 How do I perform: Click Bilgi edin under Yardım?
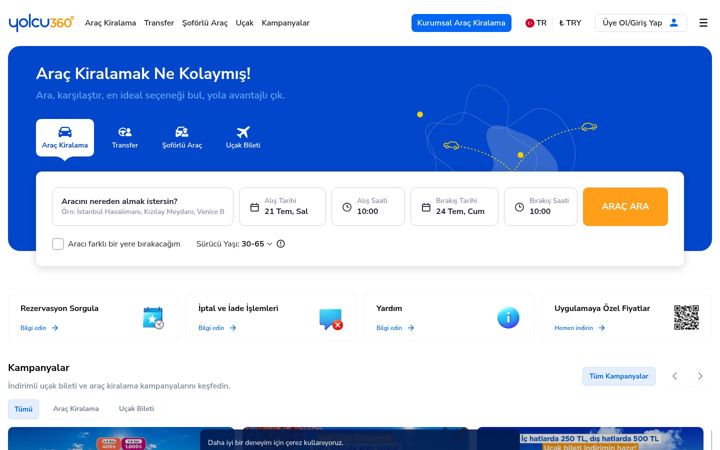click(389, 328)
